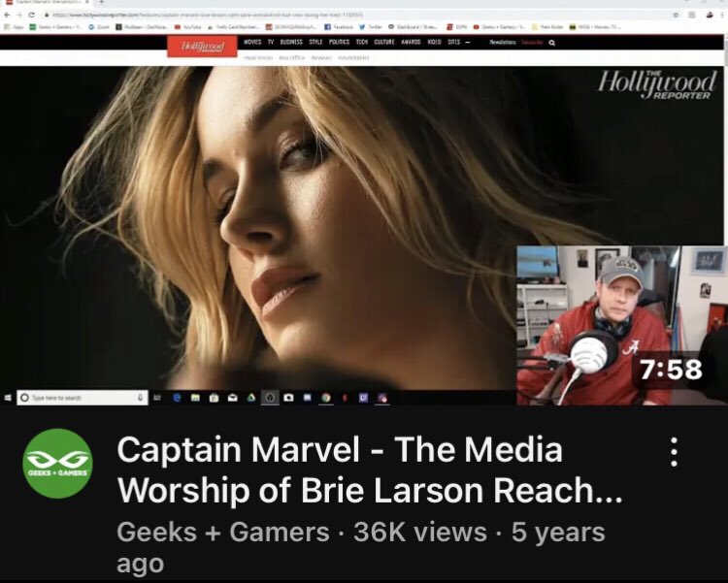Open Task View on the taskbar
This screenshot has width=728, height=583.
coord(157,398)
